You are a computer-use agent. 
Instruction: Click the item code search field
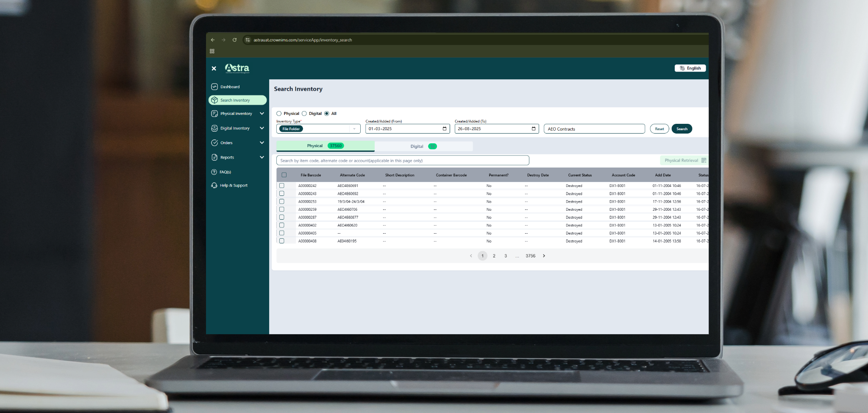[402, 161]
